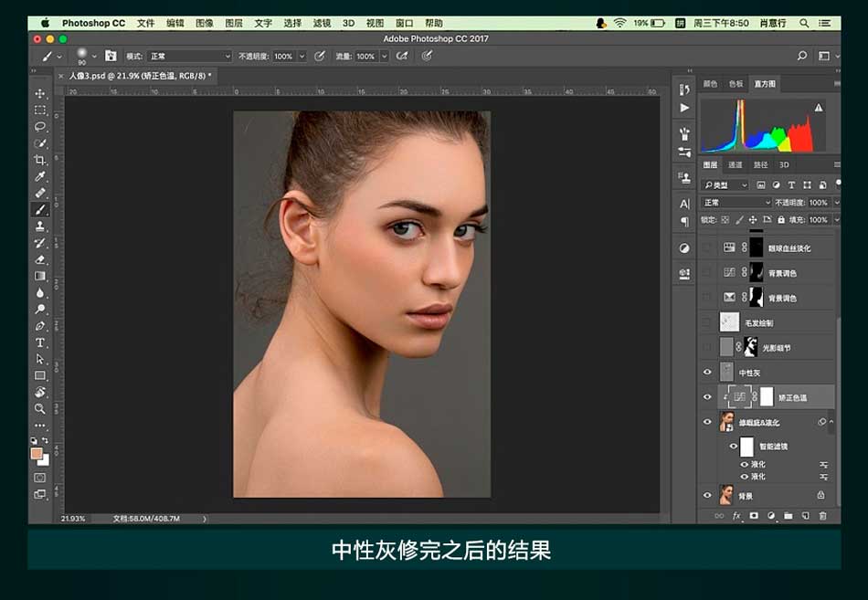868x600 pixels.
Task: Click the 人像3.psd document tab
Action: [x=137, y=77]
